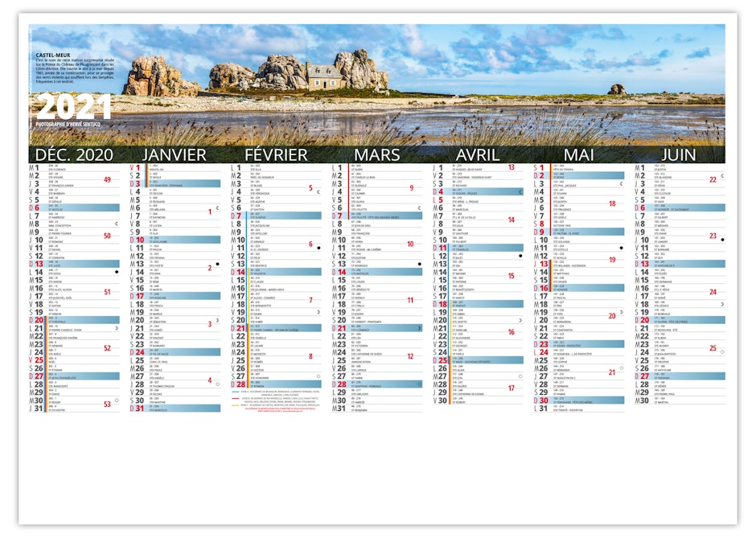Click red week number 51 in December
Image resolution: width=756 pixels, height=538 pixels.
click(x=107, y=292)
